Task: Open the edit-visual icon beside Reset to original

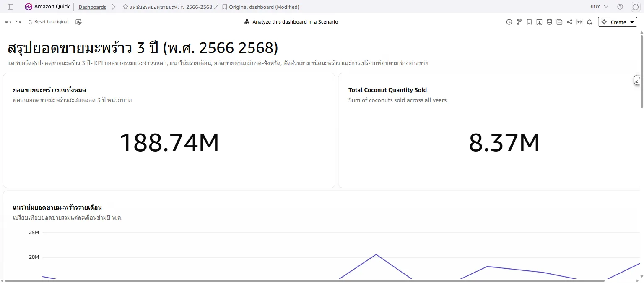Action: tap(78, 22)
